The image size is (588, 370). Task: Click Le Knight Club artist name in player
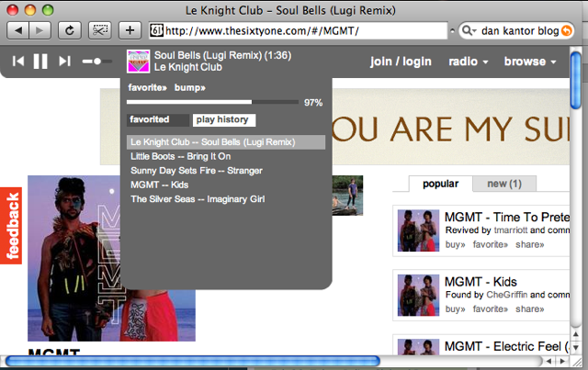[188, 67]
